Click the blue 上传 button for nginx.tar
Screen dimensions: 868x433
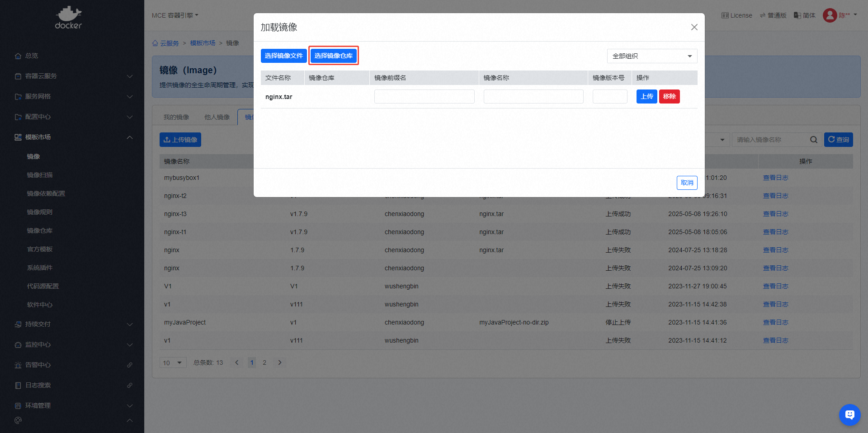(646, 96)
